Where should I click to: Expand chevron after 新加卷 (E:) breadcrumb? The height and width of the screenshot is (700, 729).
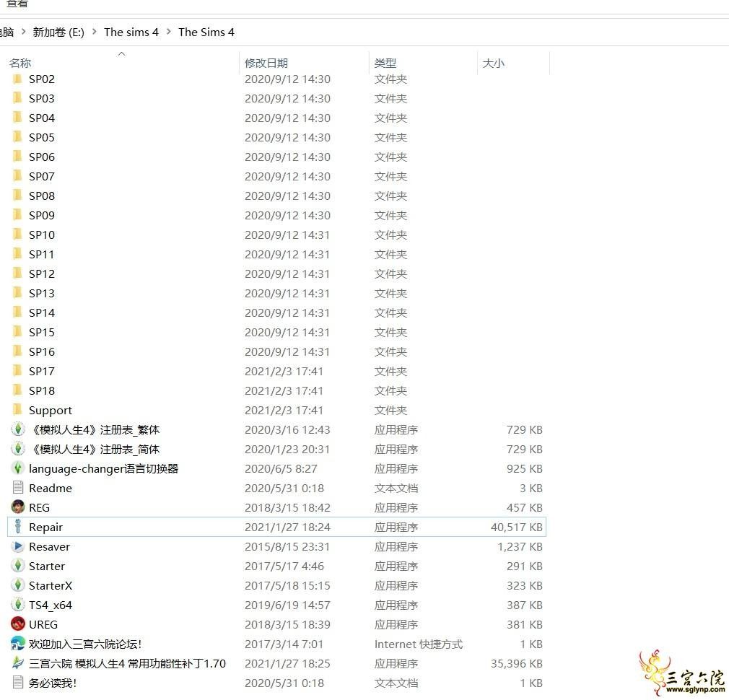click(95, 32)
